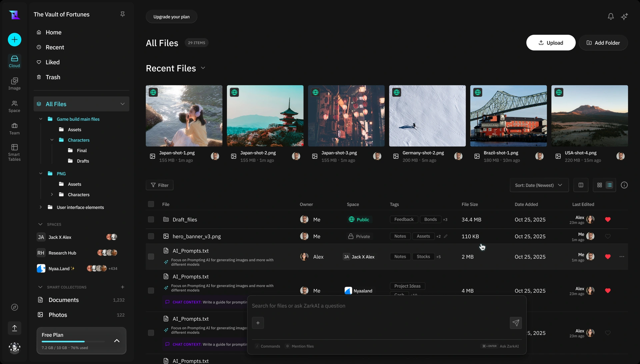Open Smart Tables in sidebar
Viewport: 640px width, 364px height.
[14, 152]
